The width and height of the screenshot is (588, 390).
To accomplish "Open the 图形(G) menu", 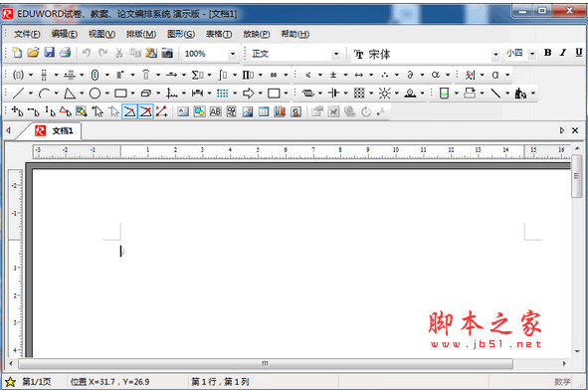I will (181, 34).
